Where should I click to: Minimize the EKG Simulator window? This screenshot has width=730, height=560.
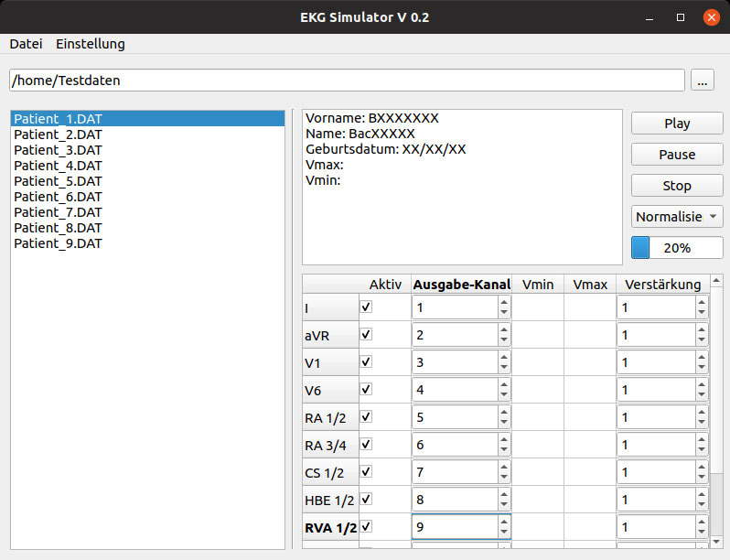click(x=649, y=17)
